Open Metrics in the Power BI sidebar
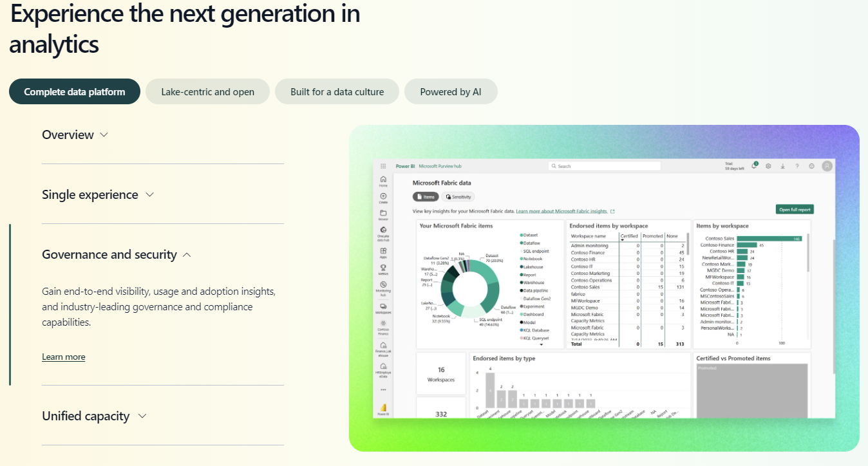The width and height of the screenshot is (868, 466). [383, 269]
